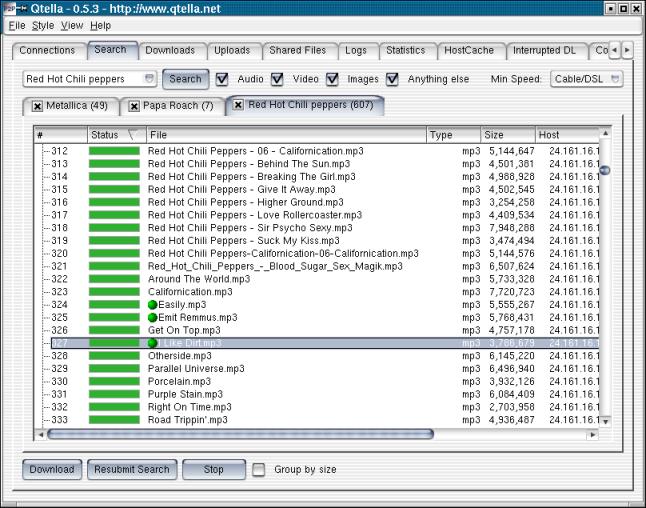Select result Around The World.mp3
Viewport: 646px width, 508px height.
[199, 279]
